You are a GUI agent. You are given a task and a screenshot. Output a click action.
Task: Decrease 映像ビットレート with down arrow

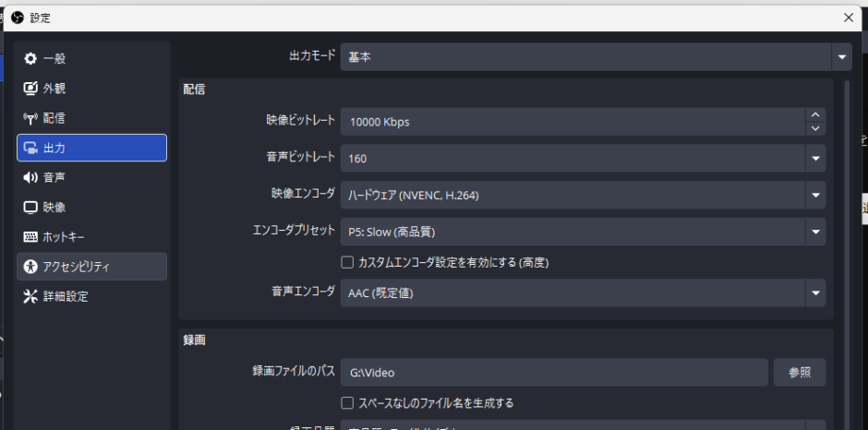[x=815, y=128]
